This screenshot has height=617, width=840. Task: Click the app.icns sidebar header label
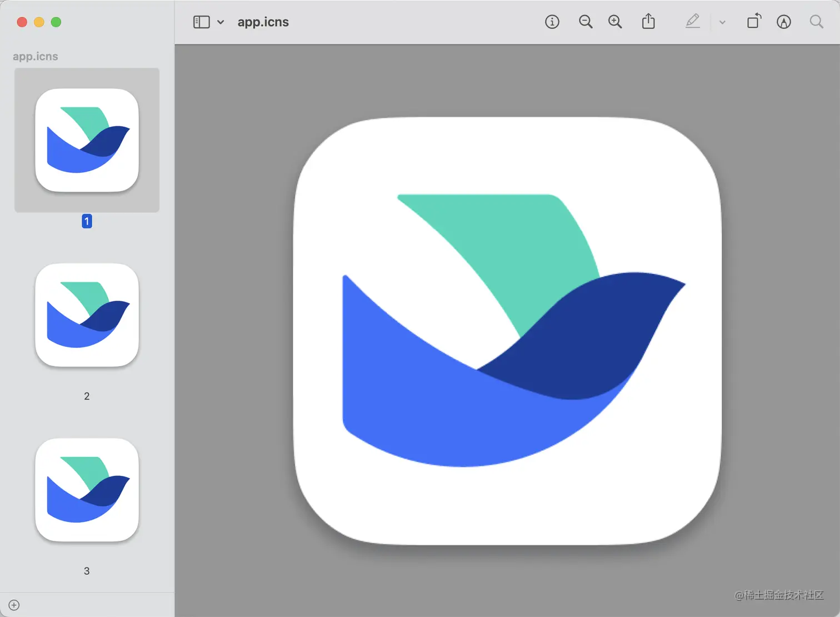point(35,56)
